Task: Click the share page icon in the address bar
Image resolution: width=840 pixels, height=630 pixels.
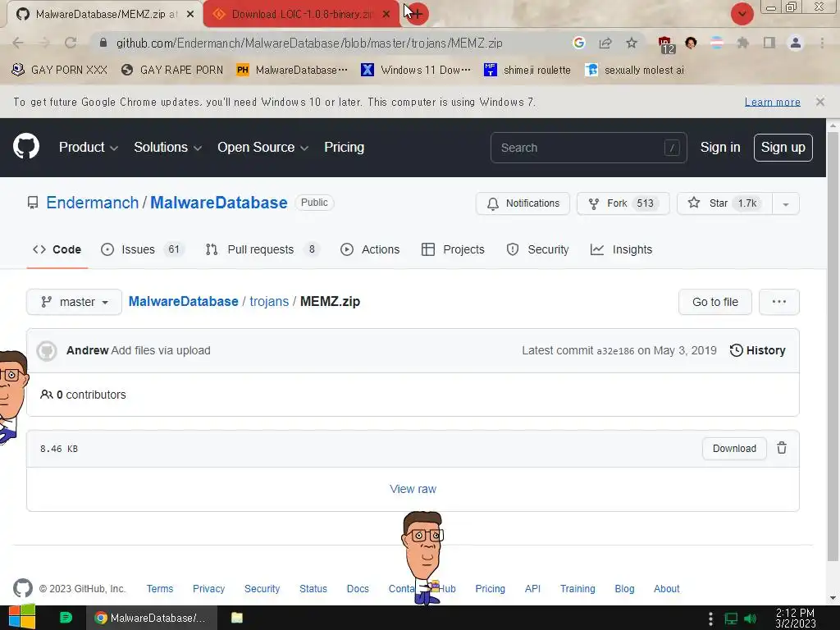Action: coord(605,43)
